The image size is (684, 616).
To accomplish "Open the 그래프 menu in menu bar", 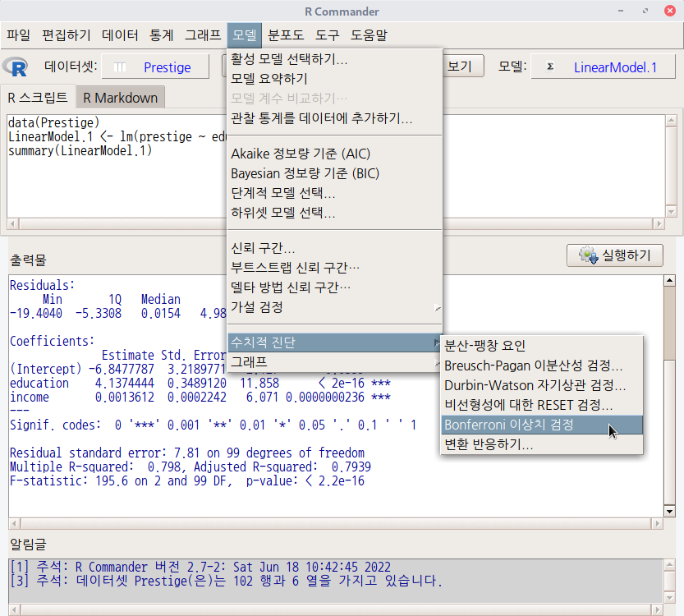I will tap(203, 34).
